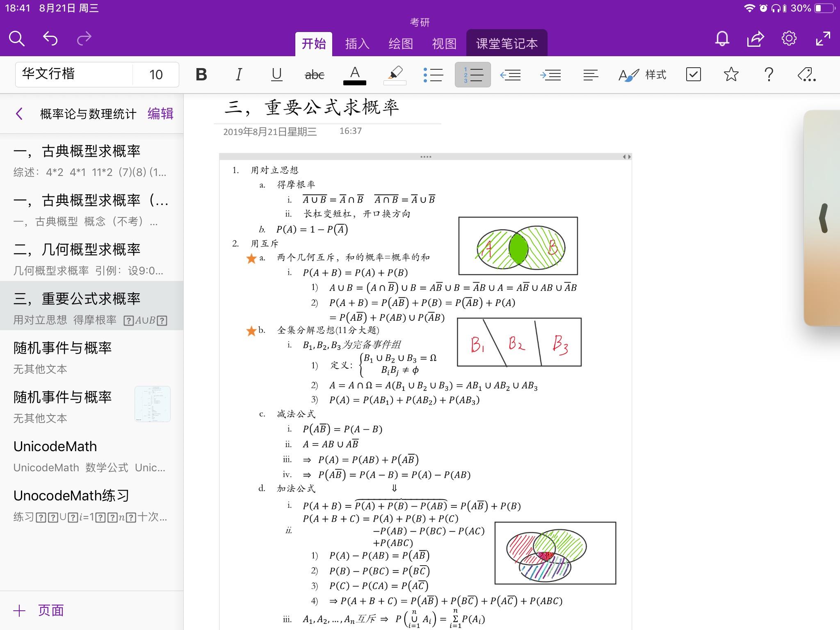Apply the bulleted list icon
The width and height of the screenshot is (840, 630).
pyautogui.click(x=434, y=74)
